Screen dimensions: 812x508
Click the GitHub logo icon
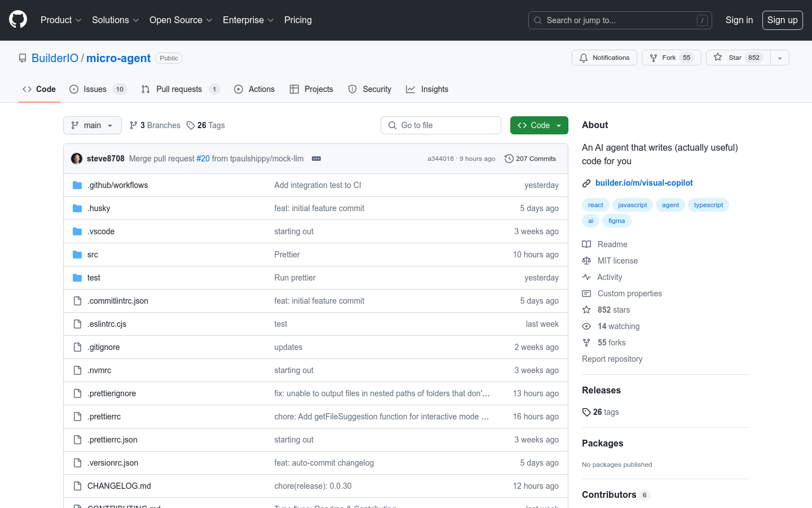tap(18, 20)
